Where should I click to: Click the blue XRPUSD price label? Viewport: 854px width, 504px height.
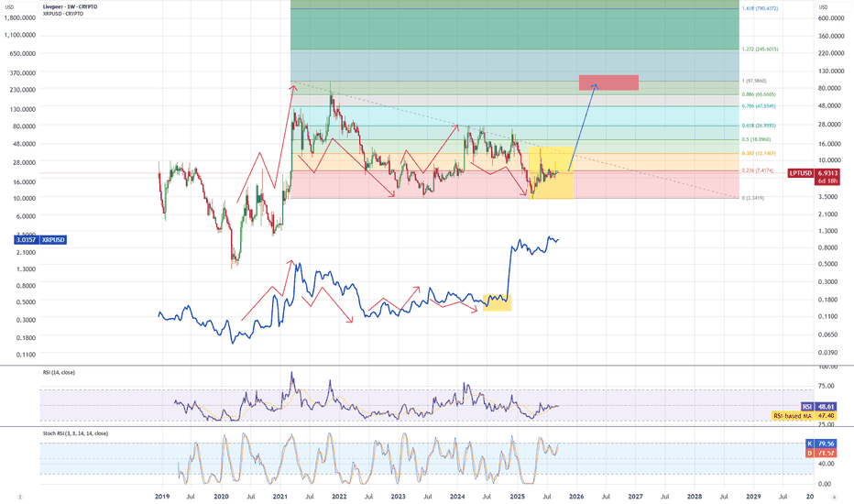53,240
